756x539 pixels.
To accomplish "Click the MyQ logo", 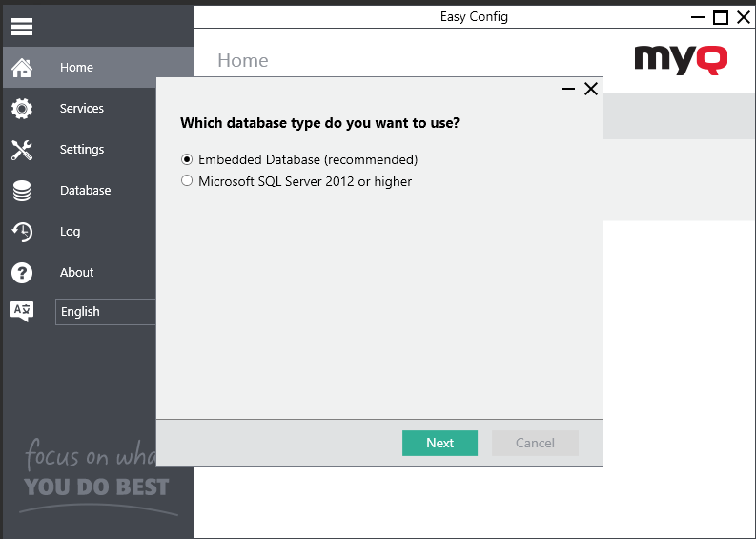I will [x=681, y=59].
